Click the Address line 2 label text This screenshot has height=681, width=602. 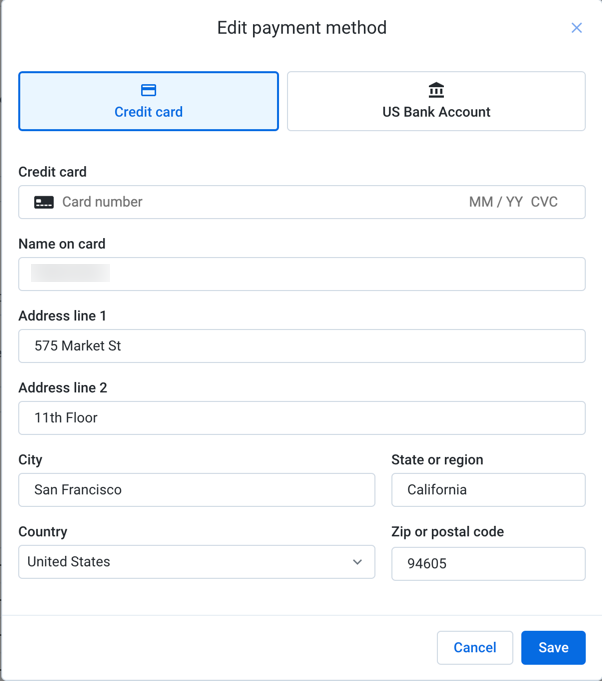62,388
